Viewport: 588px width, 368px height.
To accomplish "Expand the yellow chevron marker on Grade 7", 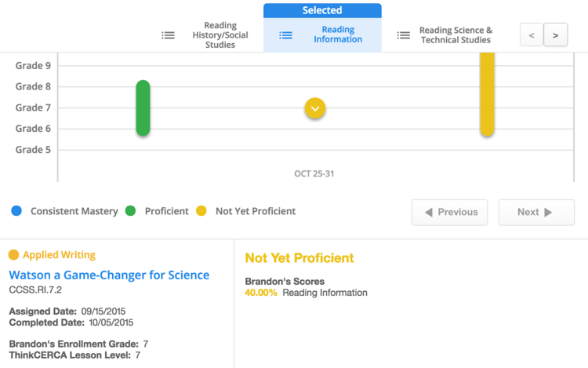I will [x=315, y=108].
